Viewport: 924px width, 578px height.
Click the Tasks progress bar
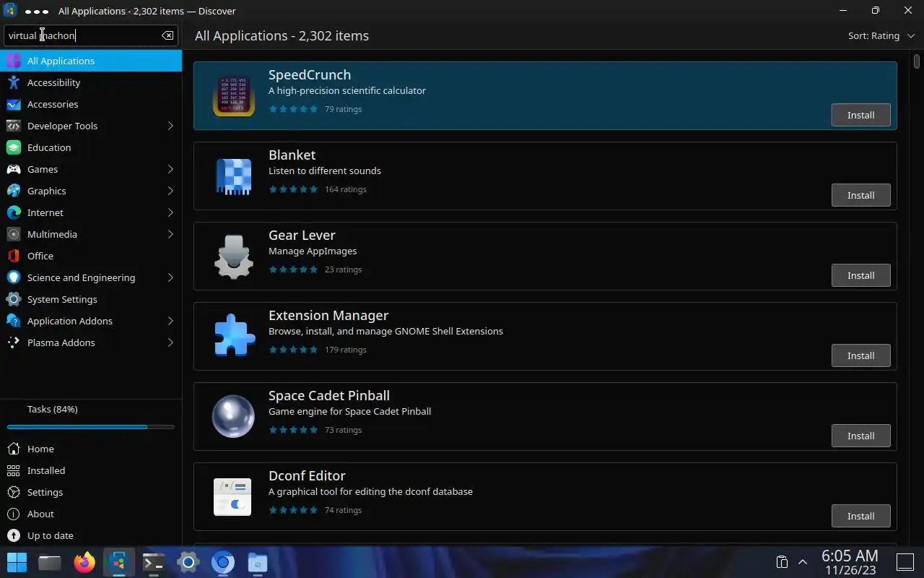coord(91,427)
